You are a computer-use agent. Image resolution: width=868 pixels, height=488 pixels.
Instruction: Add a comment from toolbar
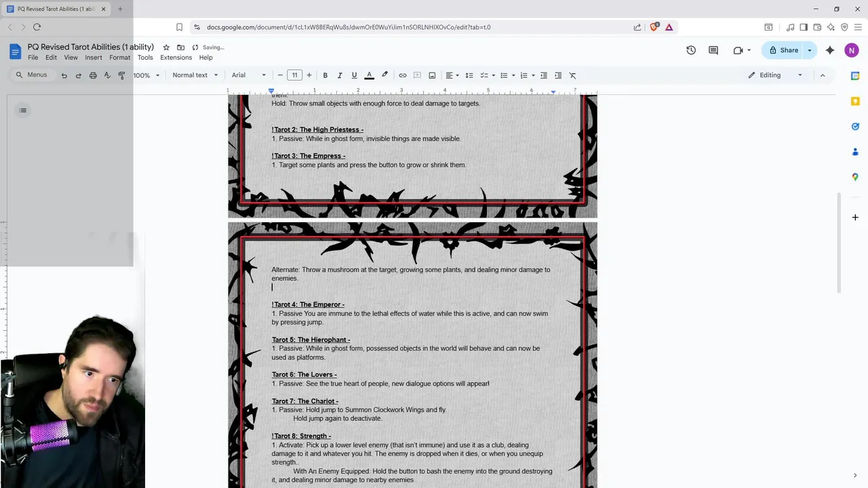point(418,75)
